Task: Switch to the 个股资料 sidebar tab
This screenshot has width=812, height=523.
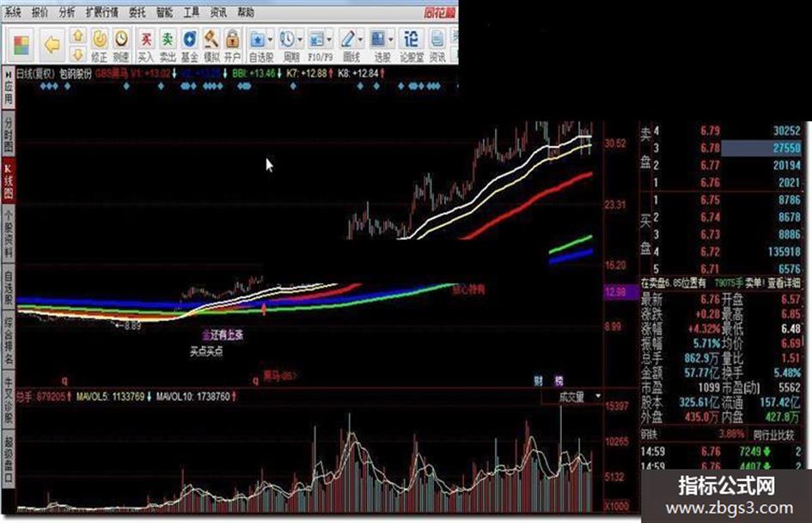Action: point(9,234)
